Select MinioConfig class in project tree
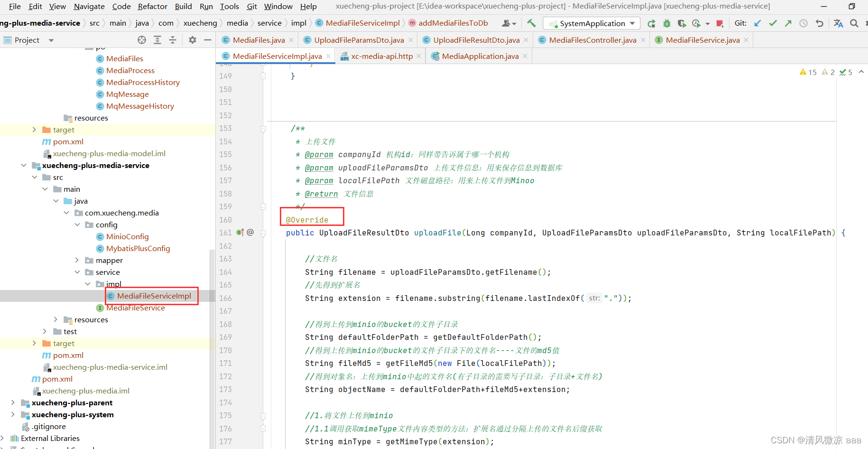868x449 pixels. coord(127,236)
